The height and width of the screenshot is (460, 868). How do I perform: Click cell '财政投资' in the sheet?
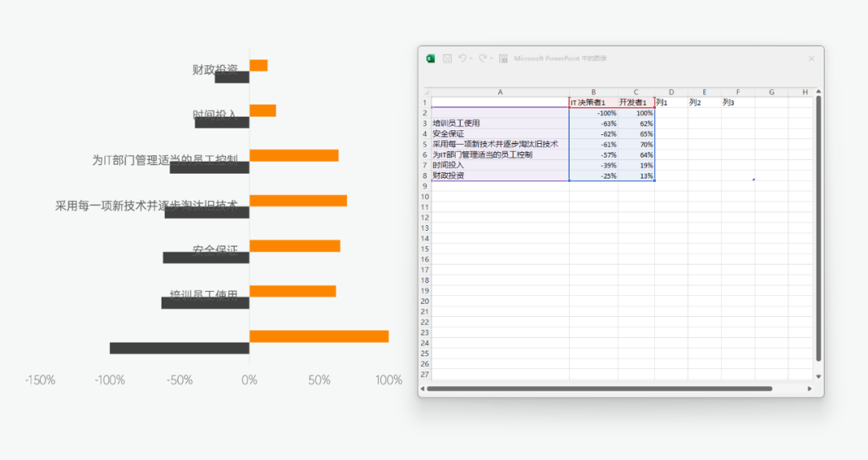[501, 175]
